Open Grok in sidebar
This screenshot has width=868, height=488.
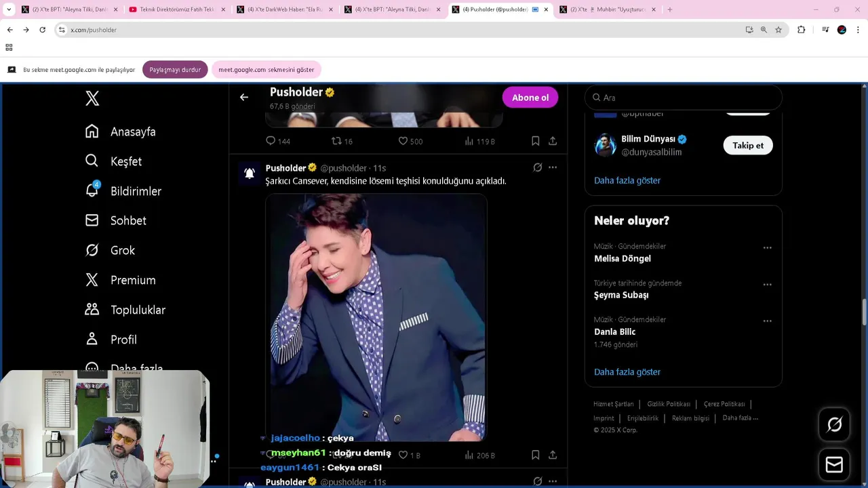(110, 250)
